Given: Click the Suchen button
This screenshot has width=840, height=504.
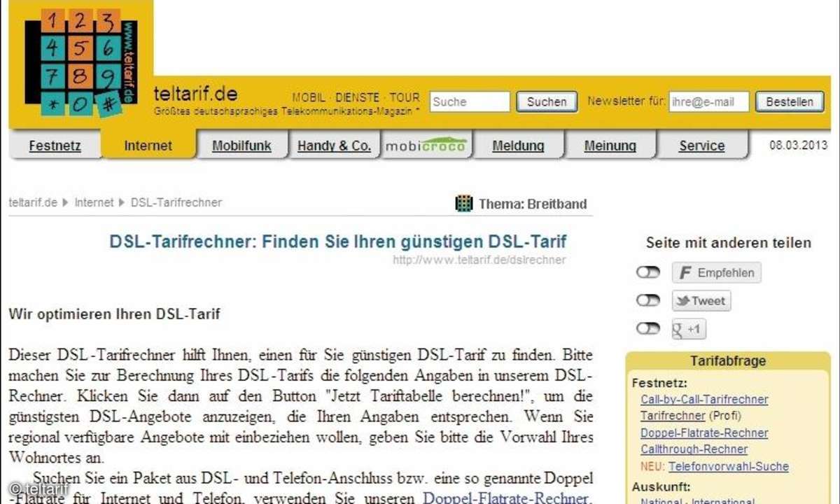Looking at the screenshot, I should pyautogui.click(x=547, y=101).
